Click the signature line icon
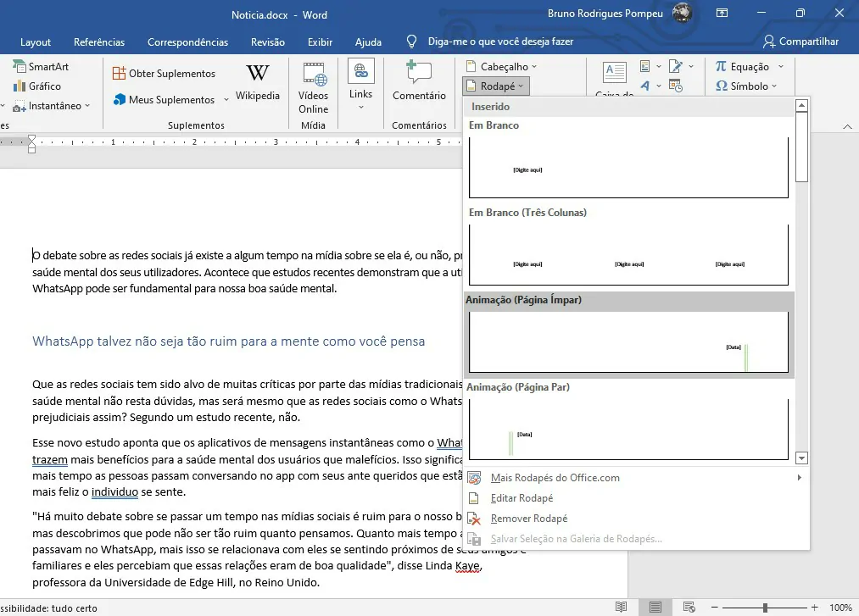The width and height of the screenshot is (859, 616). pyautogui.click(x=676, y=66)
